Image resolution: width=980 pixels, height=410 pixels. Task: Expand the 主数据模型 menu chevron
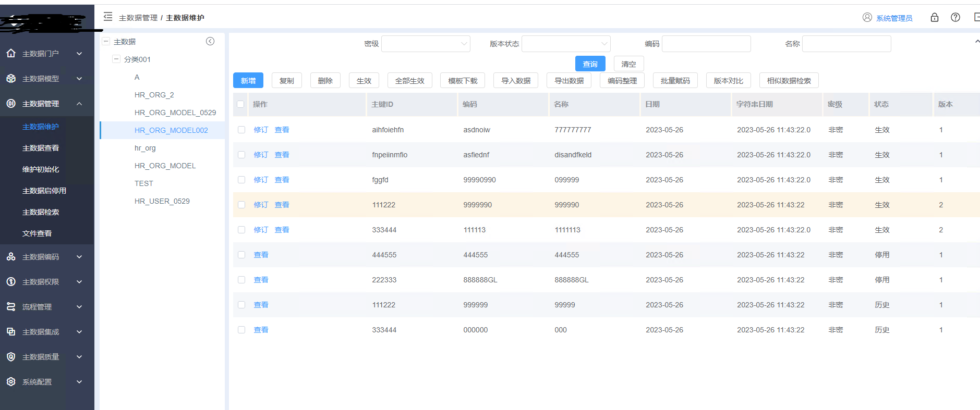(x=79, y=78)
